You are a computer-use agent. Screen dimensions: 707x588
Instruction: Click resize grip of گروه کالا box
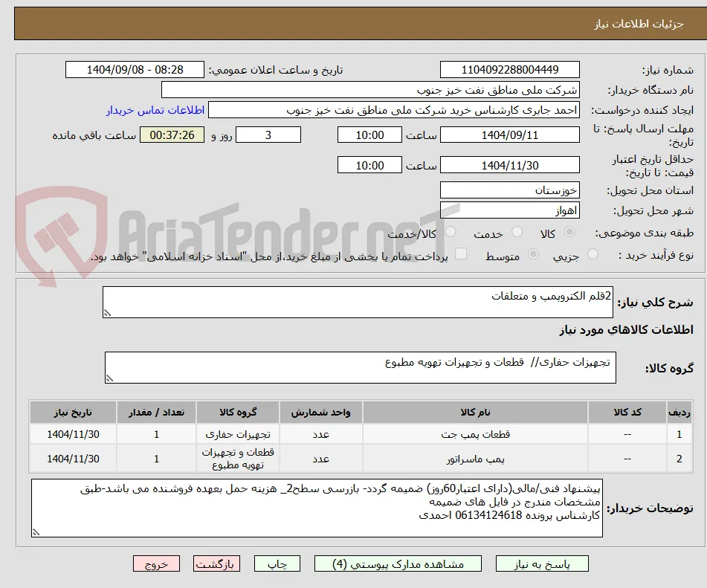[109, 378]
